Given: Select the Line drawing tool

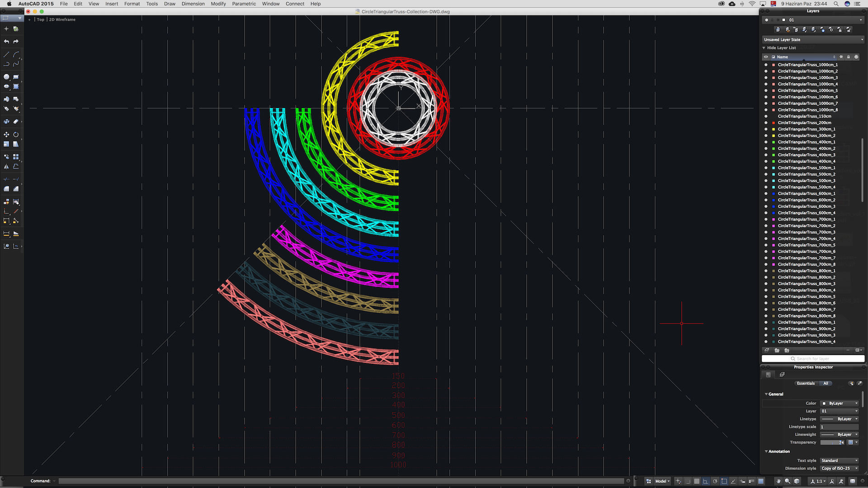Looking at the screenshot, I should click(x=6, y=54).
